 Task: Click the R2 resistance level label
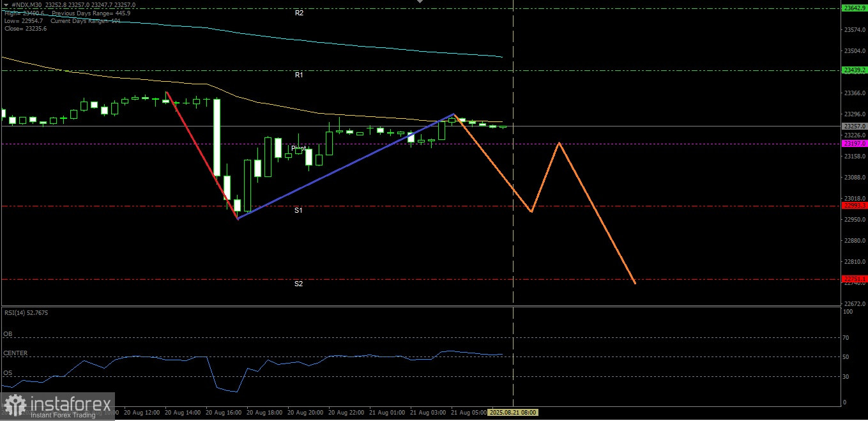pyautogui.click(x=299, y=13)
